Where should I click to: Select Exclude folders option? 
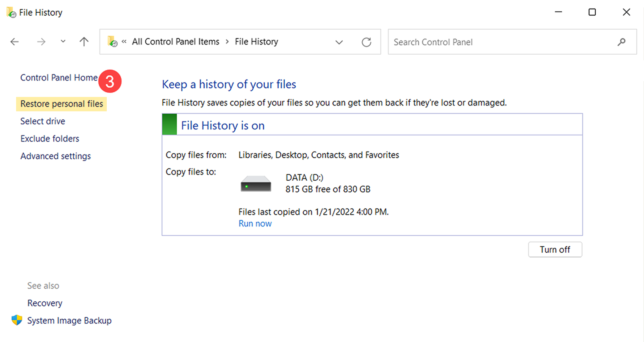50,138
